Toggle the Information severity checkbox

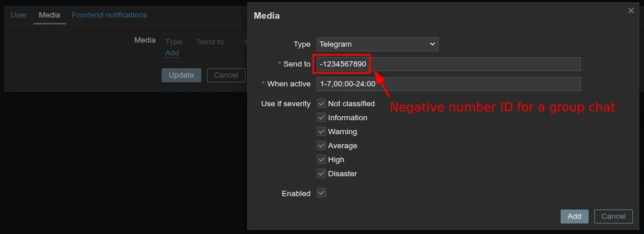pyautogui.click(x=321, y=117)
